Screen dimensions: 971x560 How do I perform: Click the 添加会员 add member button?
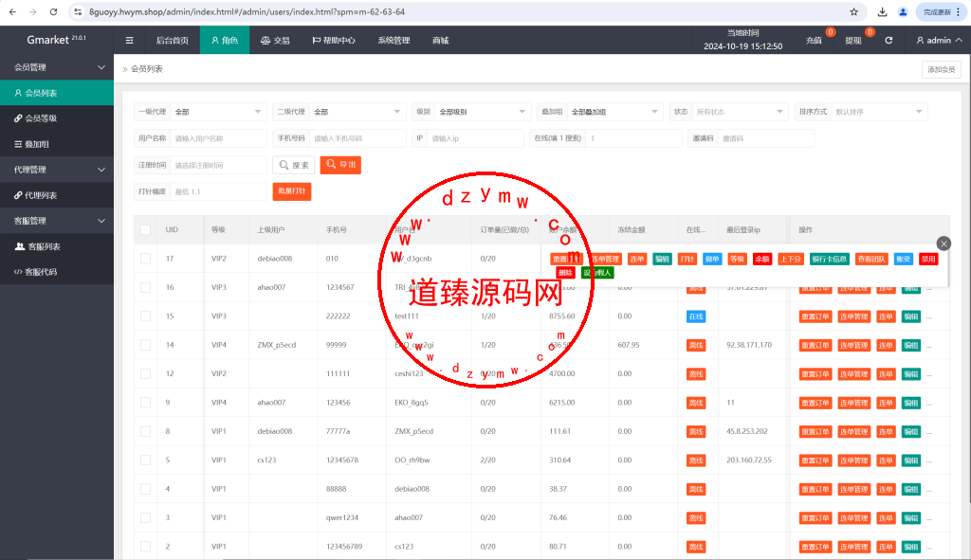(942, 69)
